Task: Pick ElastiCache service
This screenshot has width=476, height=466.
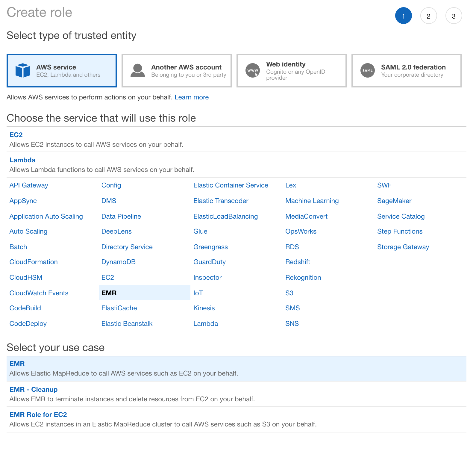Action: tap(119, 308)
